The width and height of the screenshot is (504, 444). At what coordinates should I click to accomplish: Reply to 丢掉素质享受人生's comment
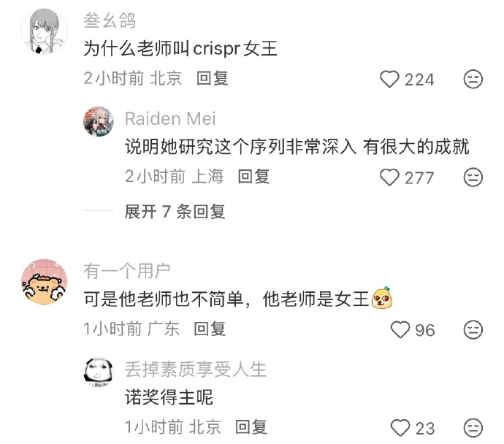pyautogui.click(x=251, y=427)
